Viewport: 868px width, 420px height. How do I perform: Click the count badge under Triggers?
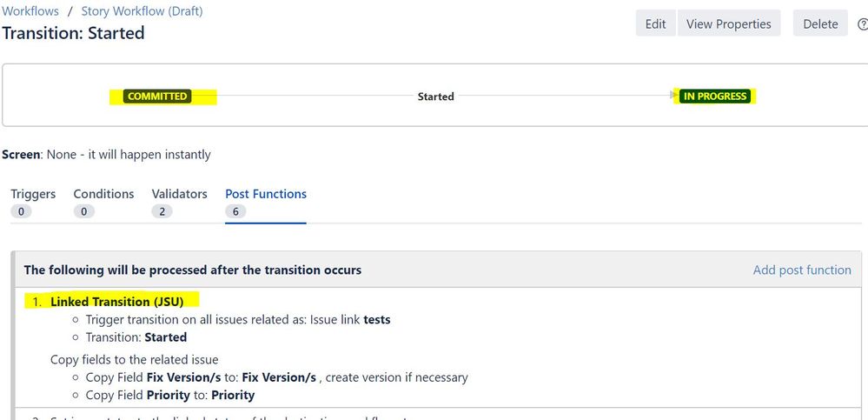[21, 211]
